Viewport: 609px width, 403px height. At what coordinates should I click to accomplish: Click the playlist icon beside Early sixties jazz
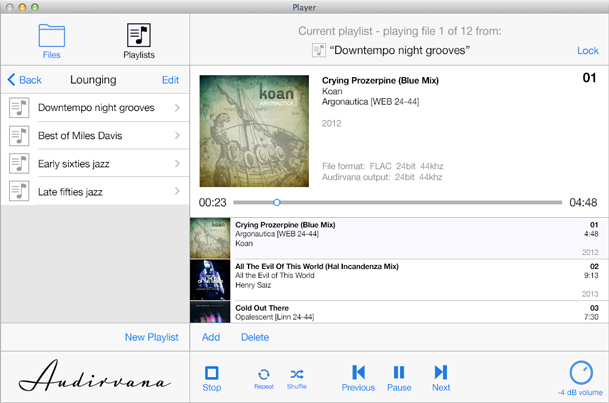(19, 163)
